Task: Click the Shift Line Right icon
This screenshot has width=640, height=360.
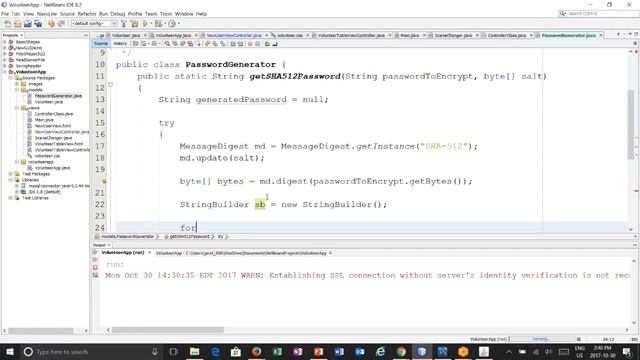Action: click(240, 44)
